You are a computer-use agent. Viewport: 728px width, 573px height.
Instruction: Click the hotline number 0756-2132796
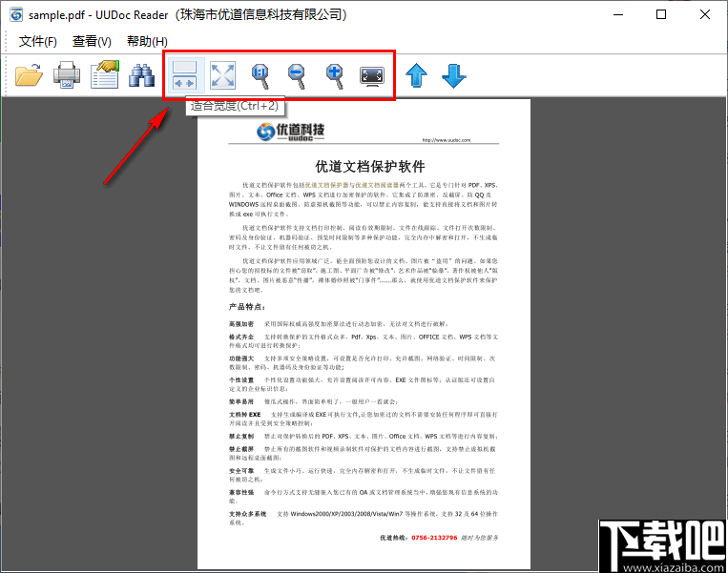pos(434,538)
